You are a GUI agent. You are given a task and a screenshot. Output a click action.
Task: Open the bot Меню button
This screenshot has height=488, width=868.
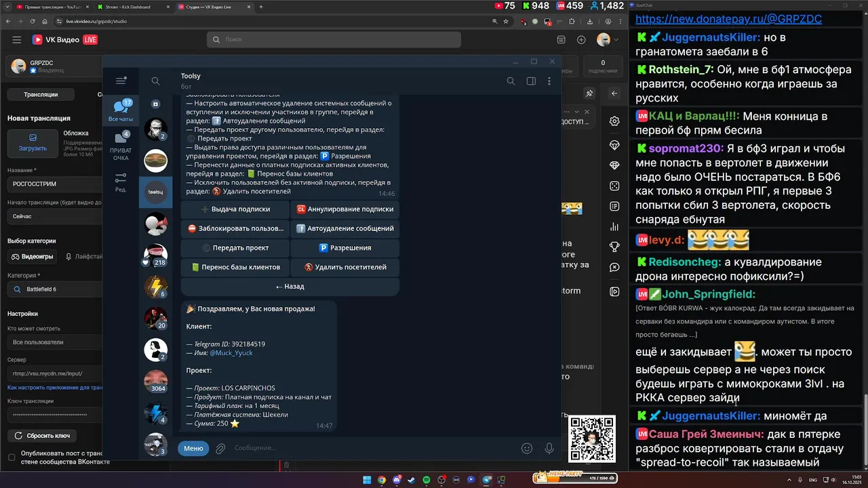point(193,448)
